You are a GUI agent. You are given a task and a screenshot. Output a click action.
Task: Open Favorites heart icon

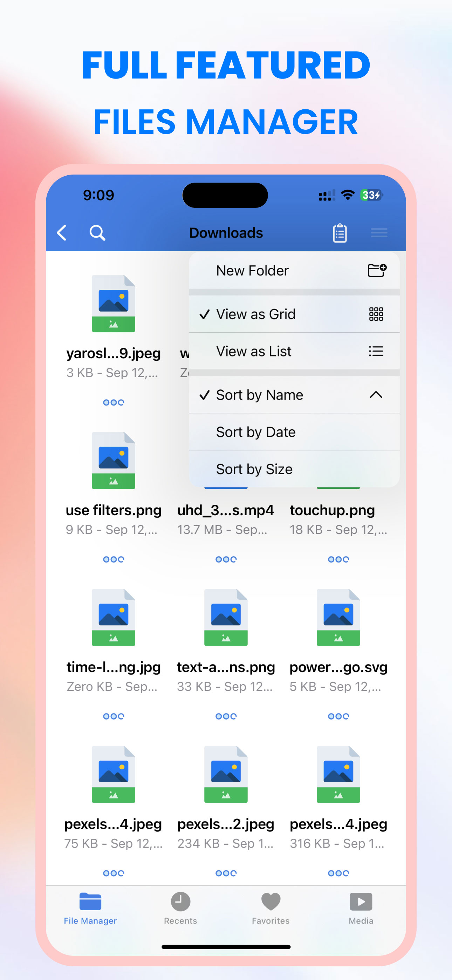[x=270, y=901]
